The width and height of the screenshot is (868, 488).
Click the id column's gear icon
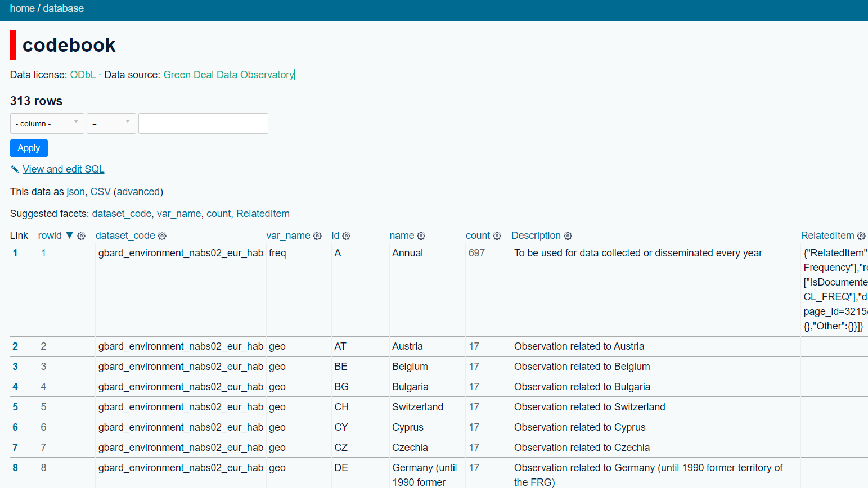tap(346, 236)
